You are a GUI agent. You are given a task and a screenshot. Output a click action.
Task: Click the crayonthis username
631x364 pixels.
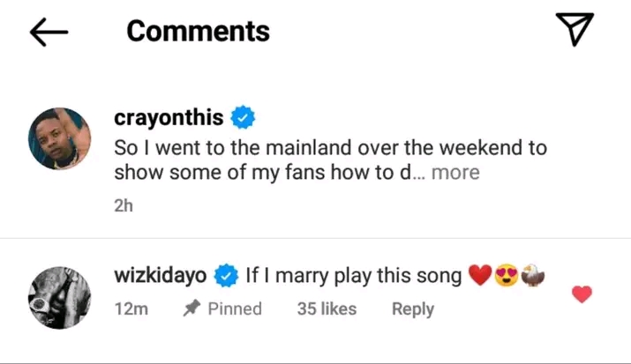169,118
